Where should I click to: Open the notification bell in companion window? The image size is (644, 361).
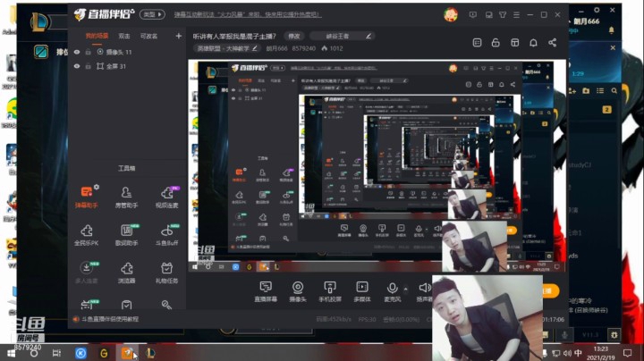(x=533, y=42)
